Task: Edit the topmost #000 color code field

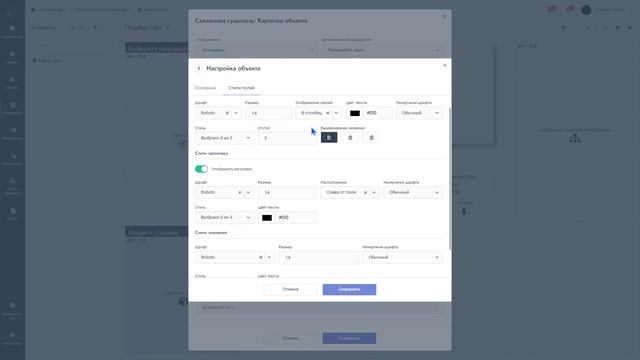Action: tap(378, 113)
